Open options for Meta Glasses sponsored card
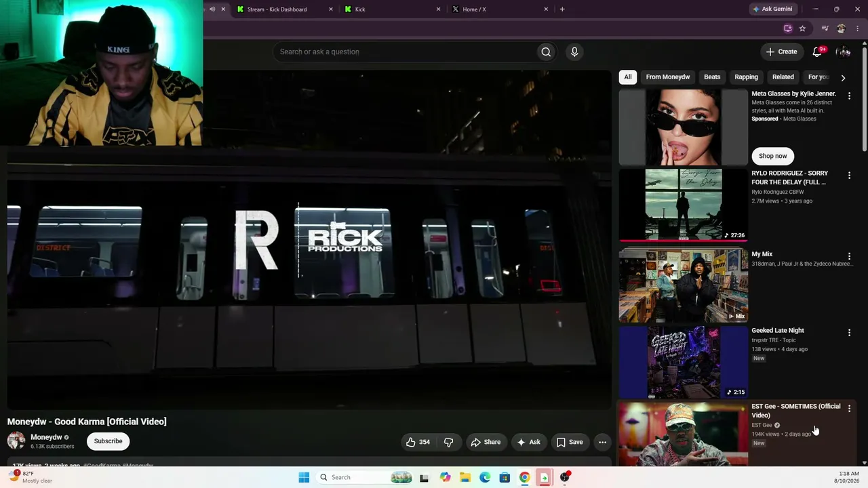The width and height of the screenshot is (868, 488). point(849,96)
